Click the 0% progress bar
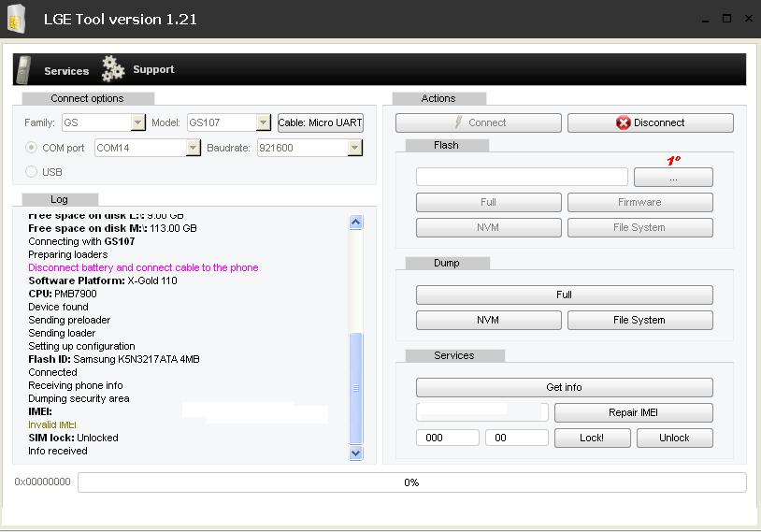Screen dimensions: 761x532 pyautogui.click(x=411, y=482)
